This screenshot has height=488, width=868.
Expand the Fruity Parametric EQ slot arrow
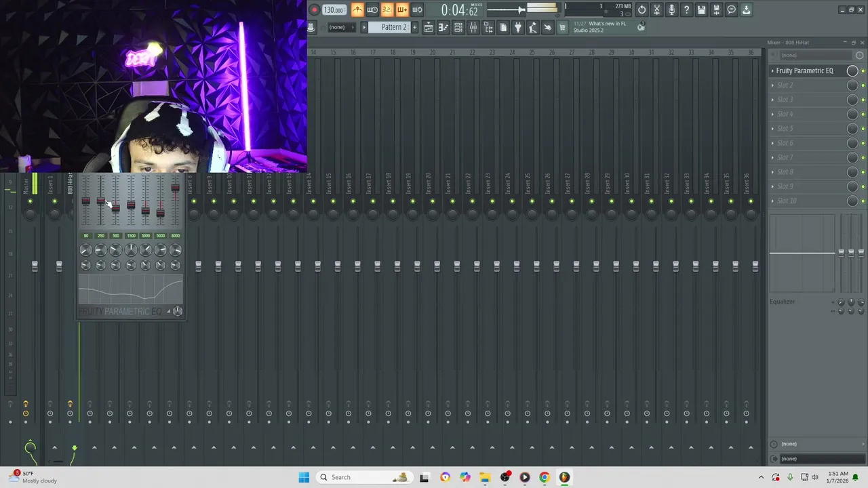[x=772, y=70]
